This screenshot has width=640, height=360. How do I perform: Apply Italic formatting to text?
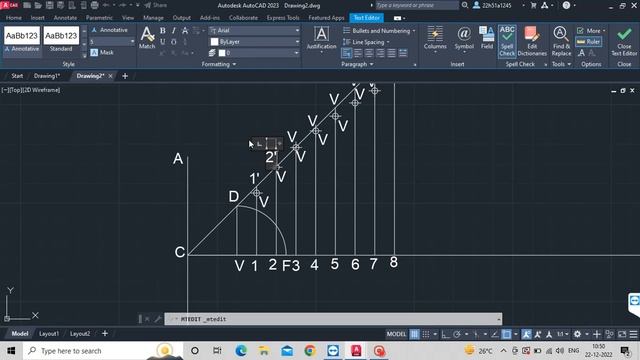pyautogui.click(x=173, y=31)
